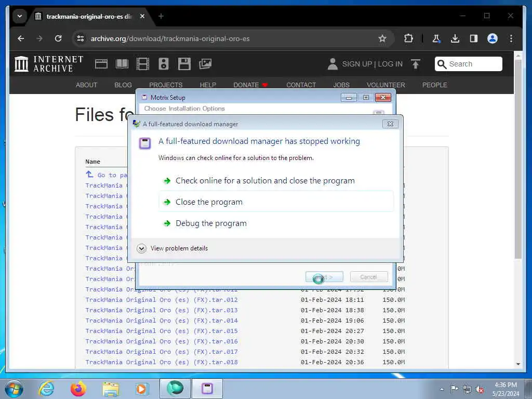Choose Close the program

point(276,202)
